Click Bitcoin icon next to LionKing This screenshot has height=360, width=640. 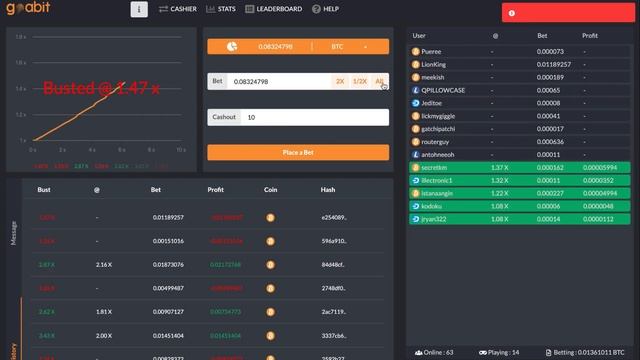point(416,64)
